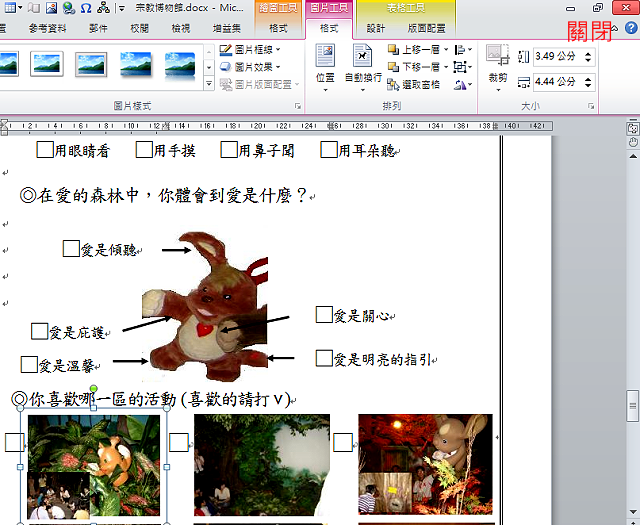Open the rotate objects icon menu

pyautogui.click(x=463, y=85)
